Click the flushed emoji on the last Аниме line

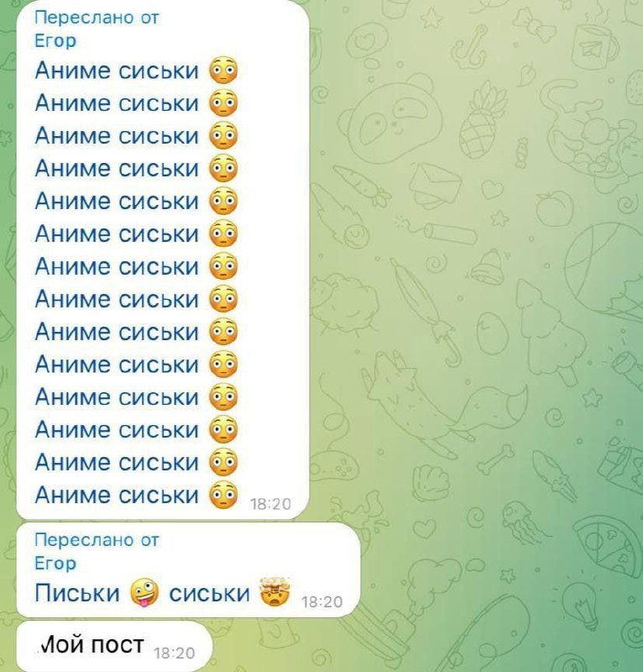pyautogui.click(x=223, y=495)
